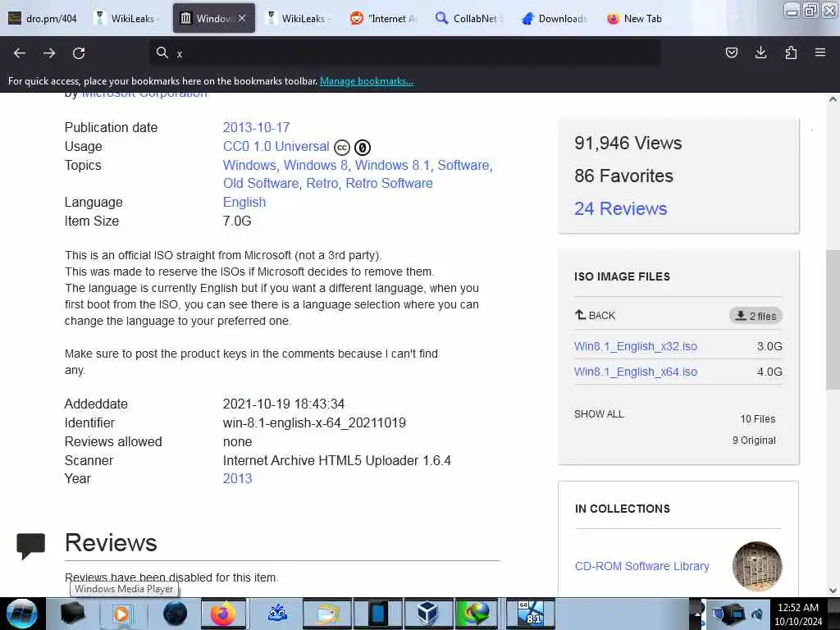Open the Windows 8.1 taskbar icon
Image resolution: width=840 pixels, height=630 pixels.
(530, 614)
